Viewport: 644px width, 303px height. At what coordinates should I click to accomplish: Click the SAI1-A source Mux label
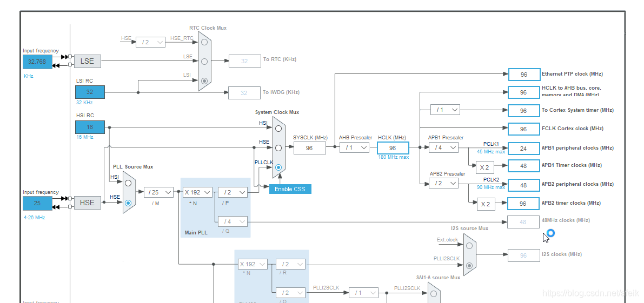point(438,277)
